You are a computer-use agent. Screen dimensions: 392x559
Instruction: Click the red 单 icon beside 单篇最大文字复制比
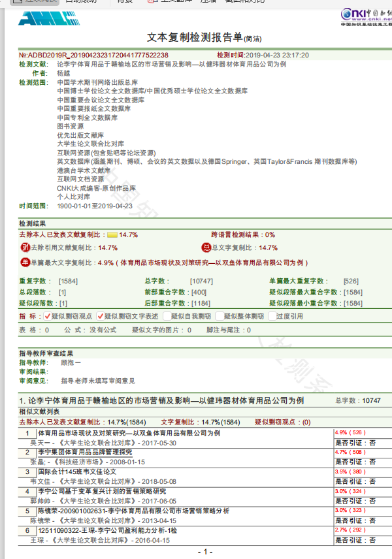25,263
